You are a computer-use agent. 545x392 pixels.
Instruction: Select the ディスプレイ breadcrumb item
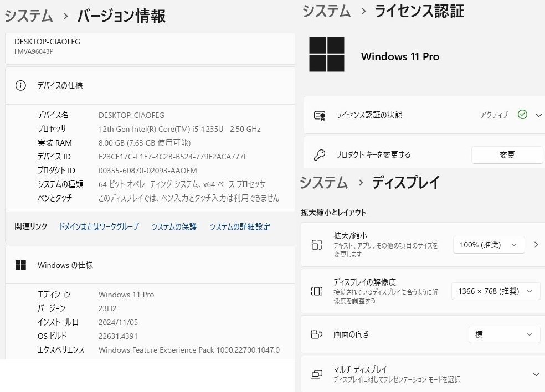point(406,182)
